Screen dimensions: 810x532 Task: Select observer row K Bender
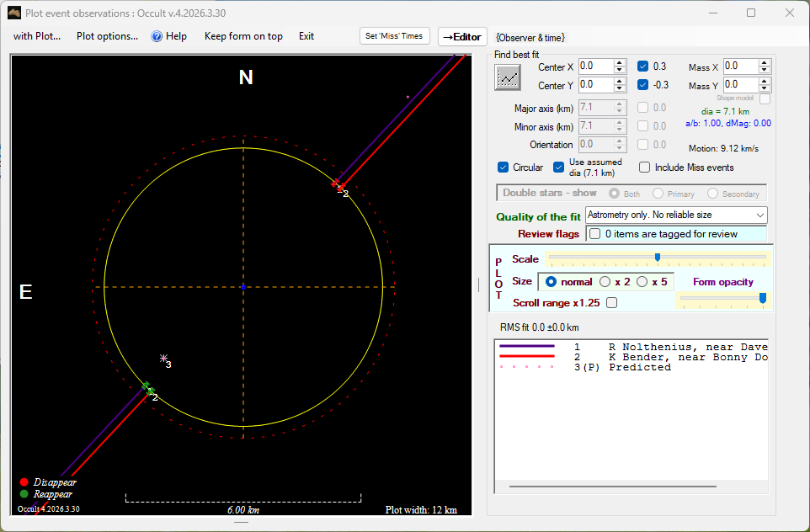633,358
